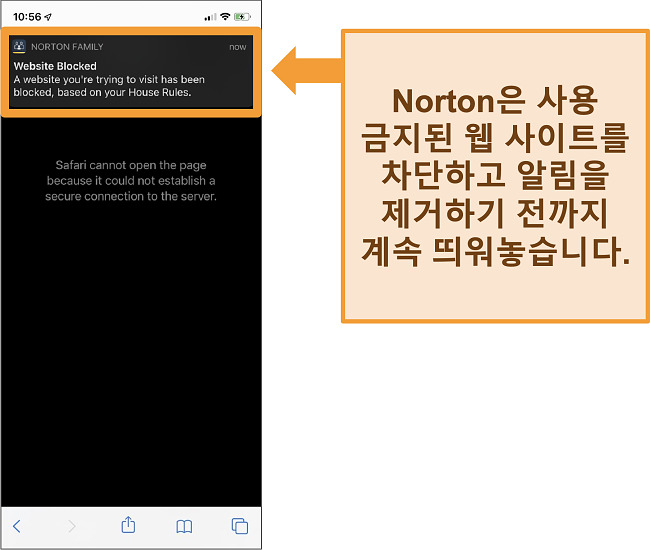Screen dimensions: 650x550
Task: Tap the Wi-Fi icon in the status bar
Action: 225,17
